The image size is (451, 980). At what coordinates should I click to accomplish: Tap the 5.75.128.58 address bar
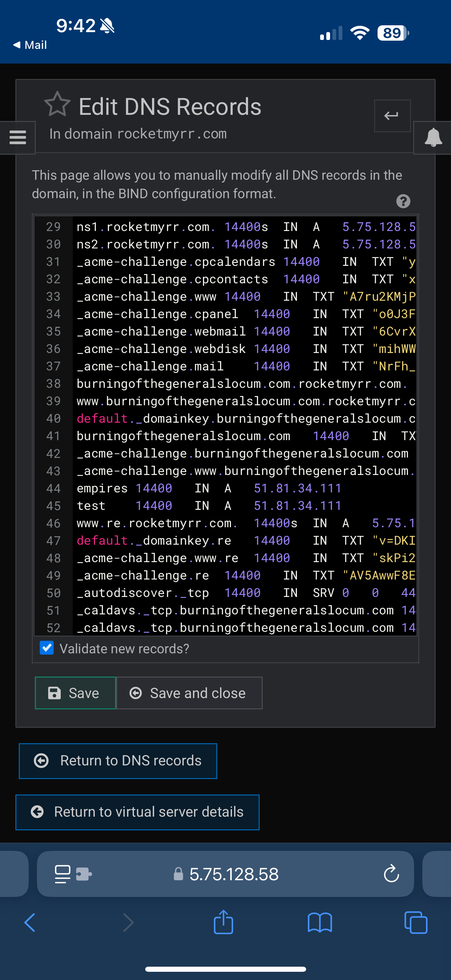click(x=225, y=874)
